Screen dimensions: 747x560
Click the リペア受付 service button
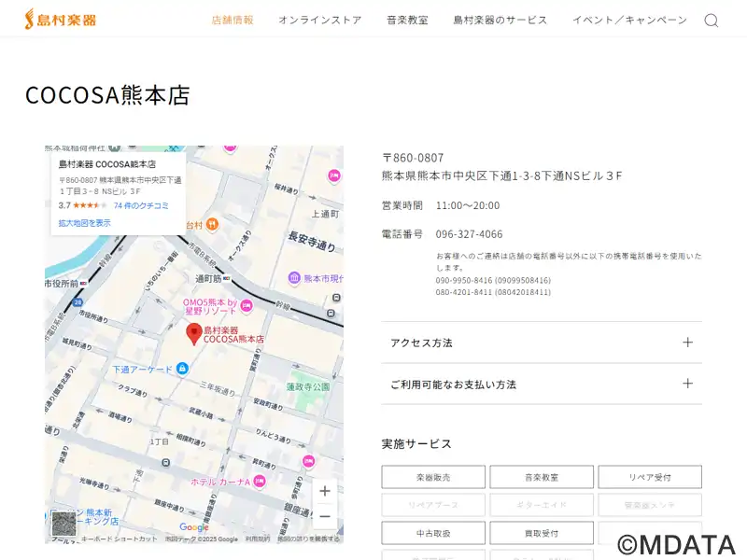[x=650, y=477]
